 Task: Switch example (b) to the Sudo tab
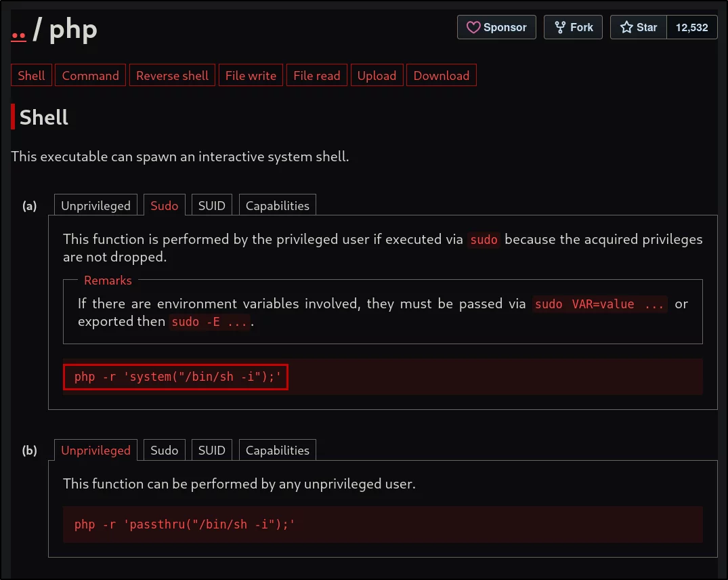(165, 450)
